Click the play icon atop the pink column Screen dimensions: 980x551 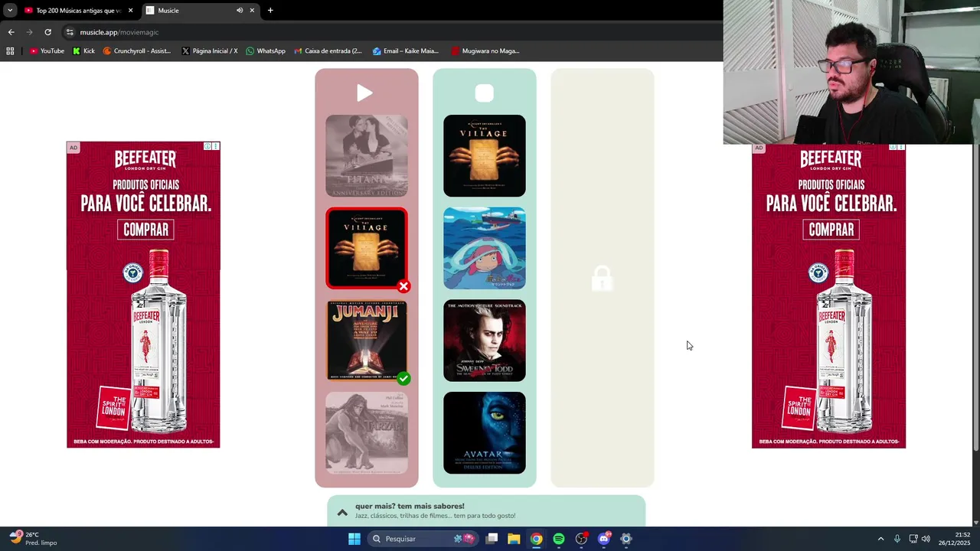(x=364, y=93)
